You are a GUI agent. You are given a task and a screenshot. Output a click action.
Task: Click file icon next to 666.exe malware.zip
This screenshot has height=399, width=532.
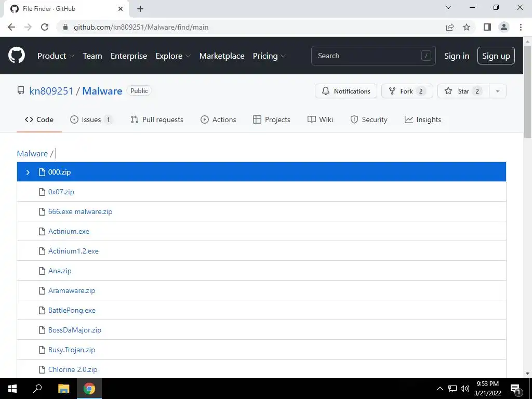pyautogui.click(x=42, y=212)
